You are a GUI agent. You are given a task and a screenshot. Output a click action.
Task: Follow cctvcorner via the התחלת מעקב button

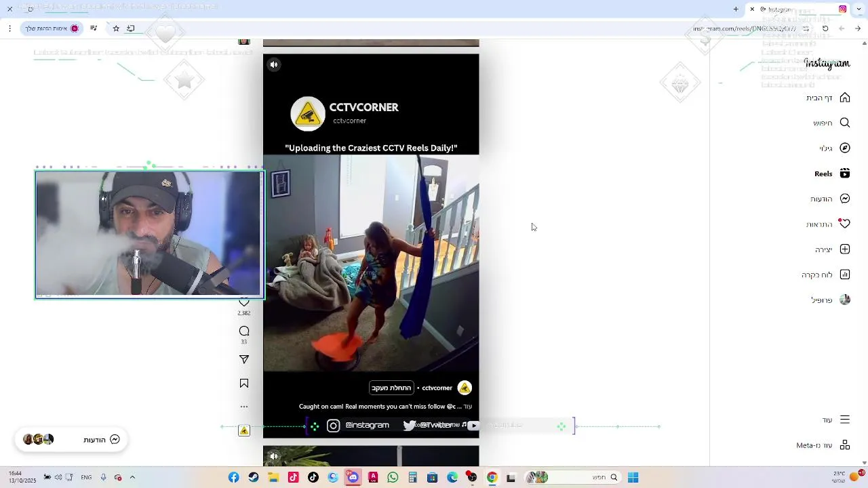(x=391, y=388)
